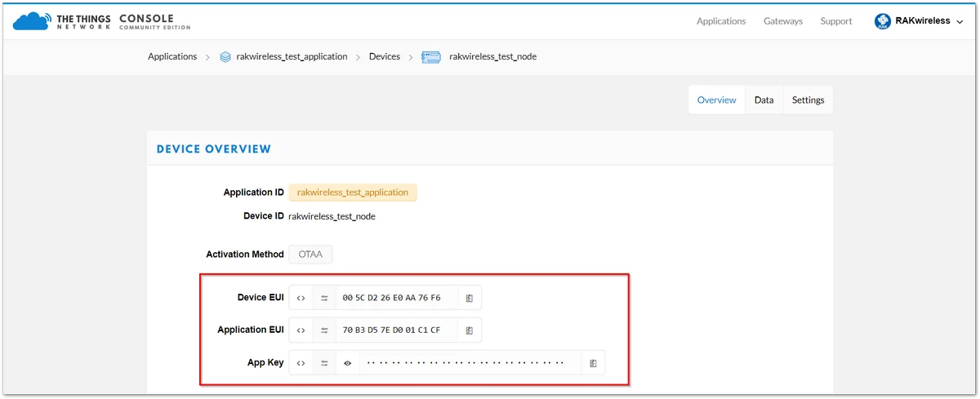The height and width of the screenshot is (399, 980).
Task: Toggle Device EUI code format icon
Action: (x=301, y=298)
